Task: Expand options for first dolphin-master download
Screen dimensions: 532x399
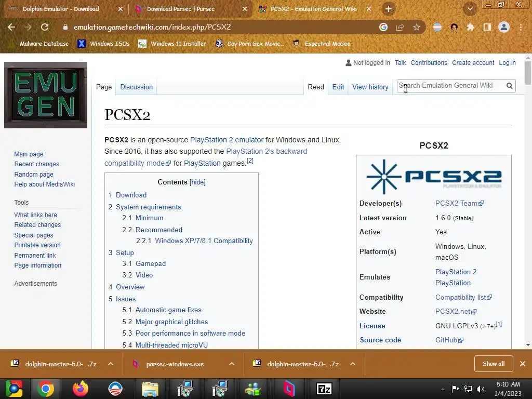Action: [111, 364]
